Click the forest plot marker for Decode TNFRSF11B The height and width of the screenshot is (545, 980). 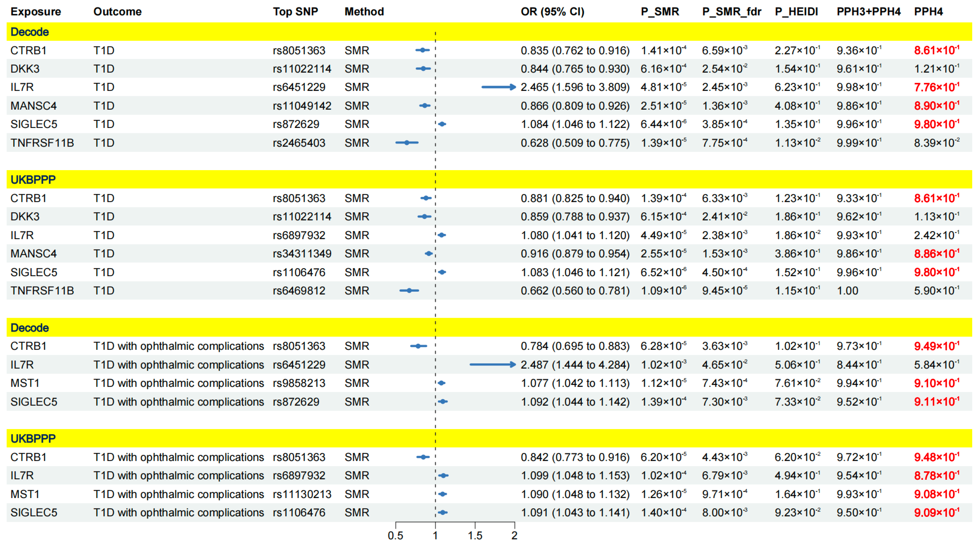[407, 143]
